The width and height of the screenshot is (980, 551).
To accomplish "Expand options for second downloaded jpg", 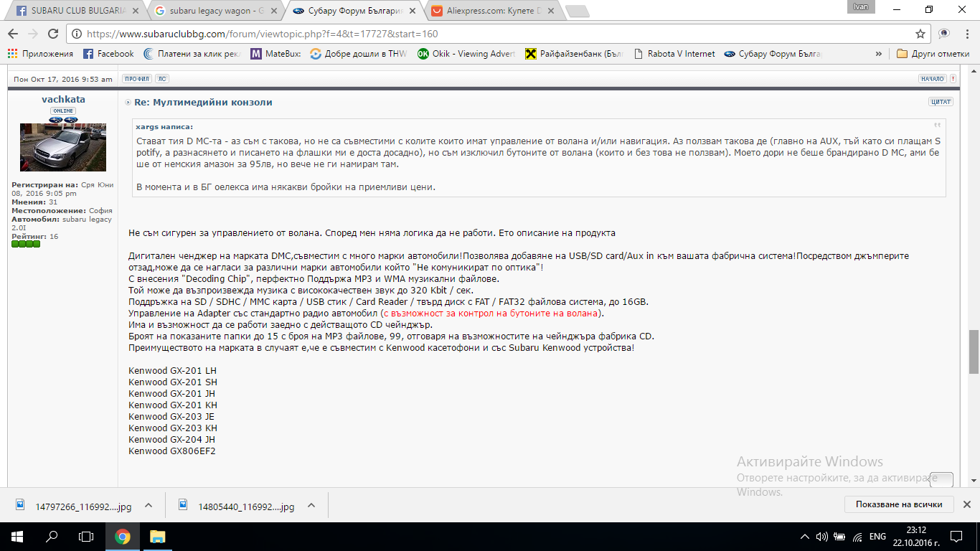I will [311, 505].
